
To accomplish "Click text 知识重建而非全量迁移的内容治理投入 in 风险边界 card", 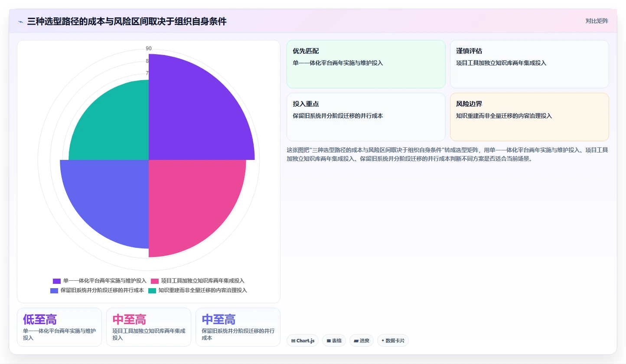I will click(x=504, y=116).
